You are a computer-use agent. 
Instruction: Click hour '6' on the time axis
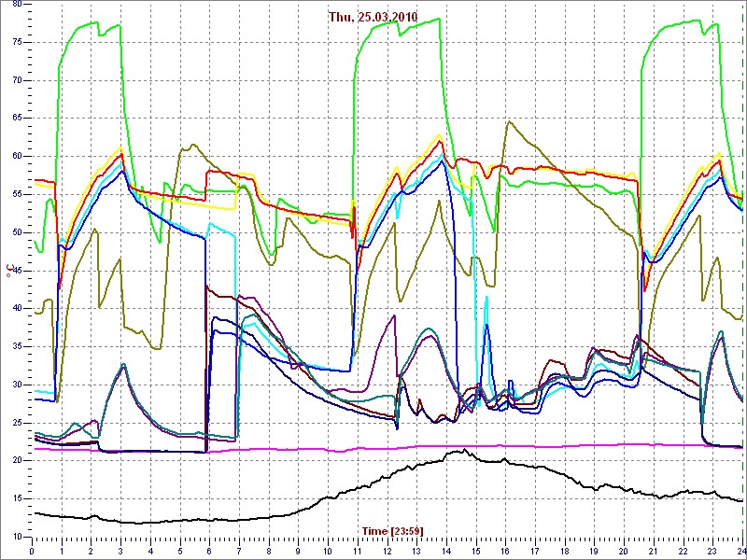tap(209, 551)
